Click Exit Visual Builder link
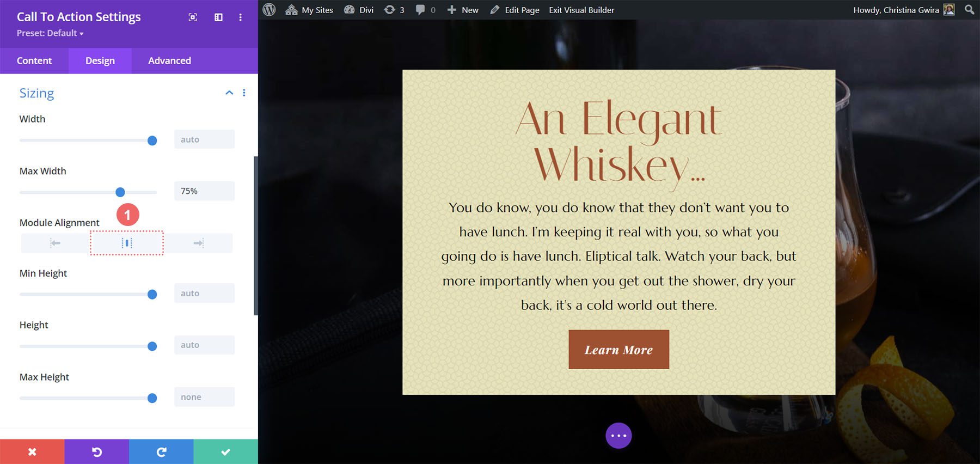Image resolution: width=980 pixels, height=464 pixels. [x=581, y=10]
